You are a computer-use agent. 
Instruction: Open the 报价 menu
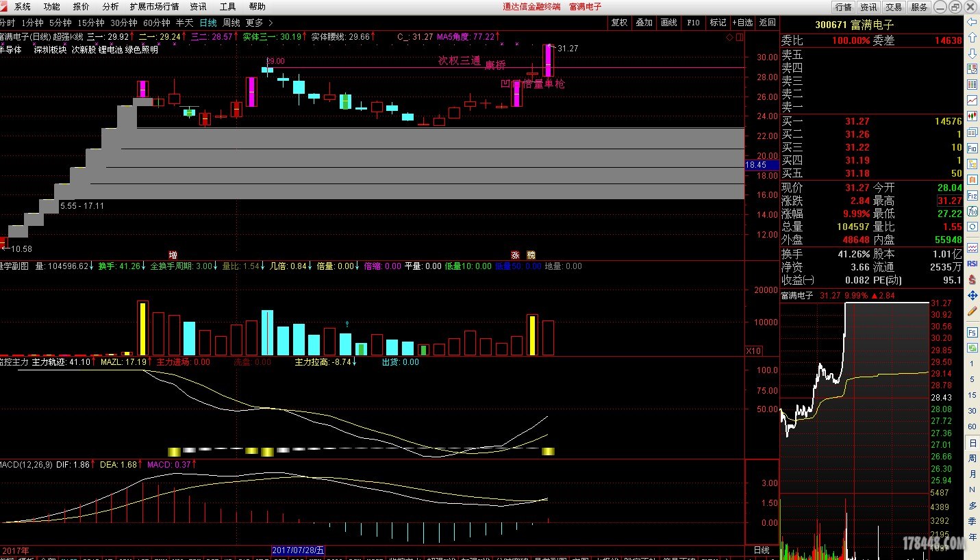click(81, 7)
